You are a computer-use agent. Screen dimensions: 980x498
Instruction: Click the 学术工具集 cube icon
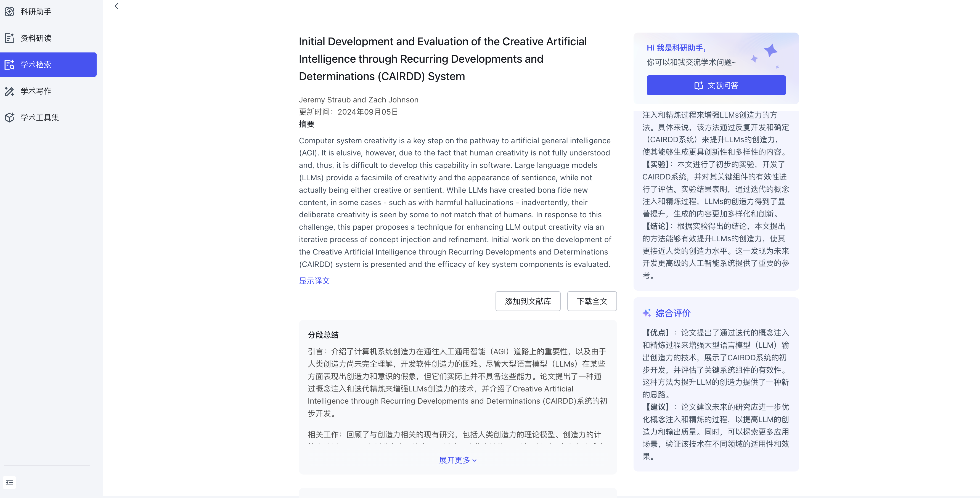point(9,118)
